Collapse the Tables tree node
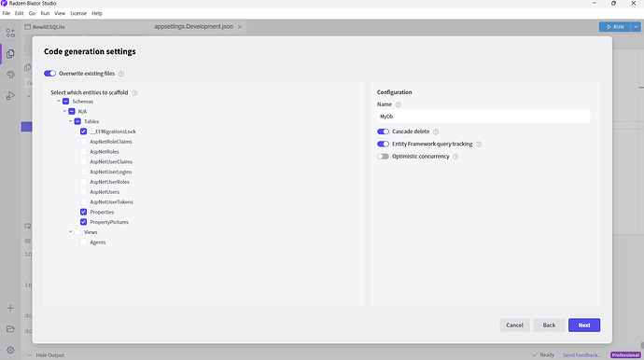This screenshot has width=644, height=360. pos(70,121)
